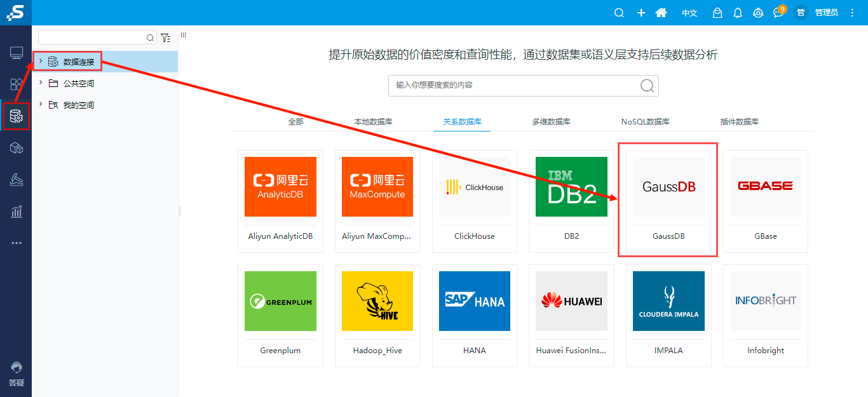Click the resource tree search box
Viewport: 868px width, 397px height.
pyautogui.click(x=97, y=37)
